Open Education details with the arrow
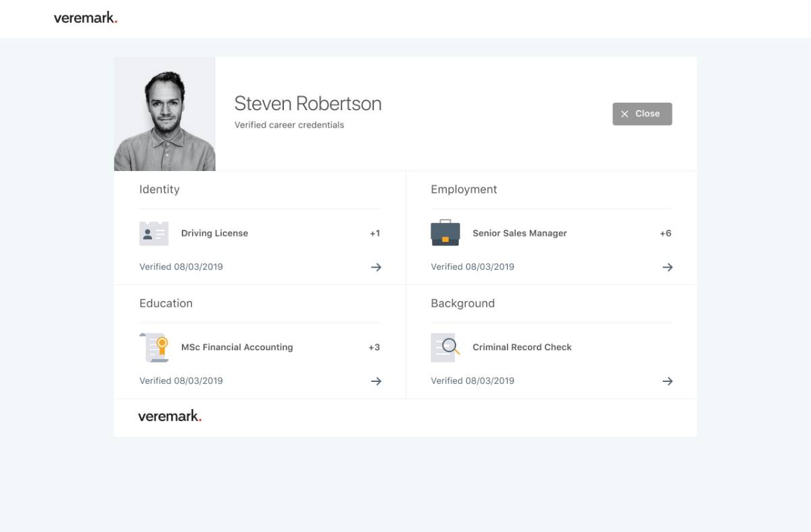The image size is (811, 532). click(376, 381)
